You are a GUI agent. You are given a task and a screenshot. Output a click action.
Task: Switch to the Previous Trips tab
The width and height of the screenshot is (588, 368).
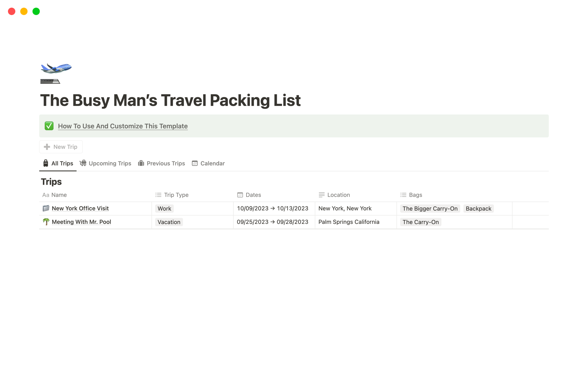point(162,163)
